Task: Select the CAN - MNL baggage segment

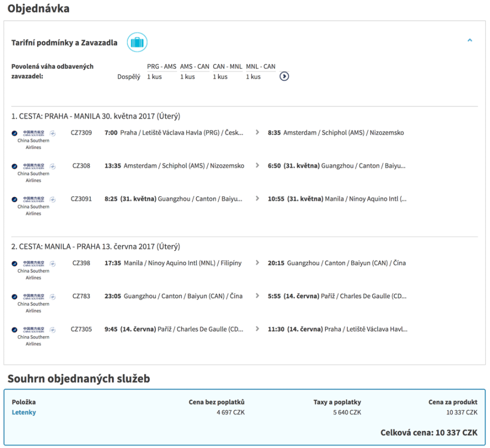Action: [x=227, y=67]
